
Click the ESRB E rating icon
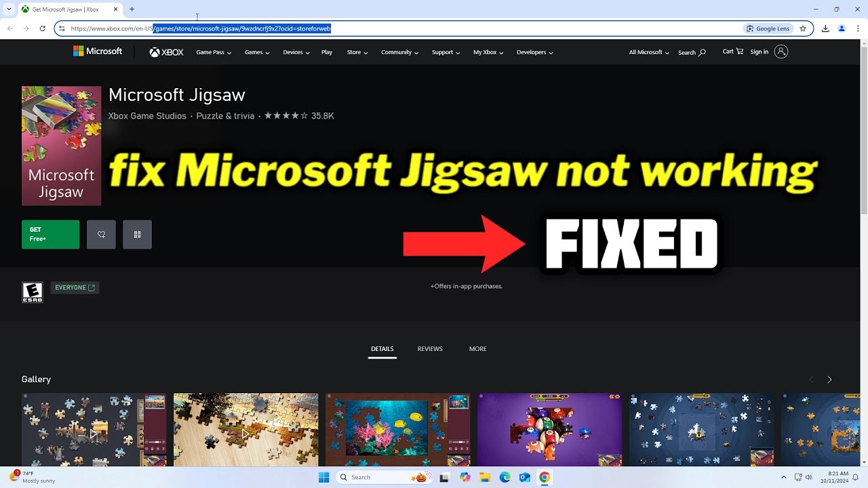(33, 292)
